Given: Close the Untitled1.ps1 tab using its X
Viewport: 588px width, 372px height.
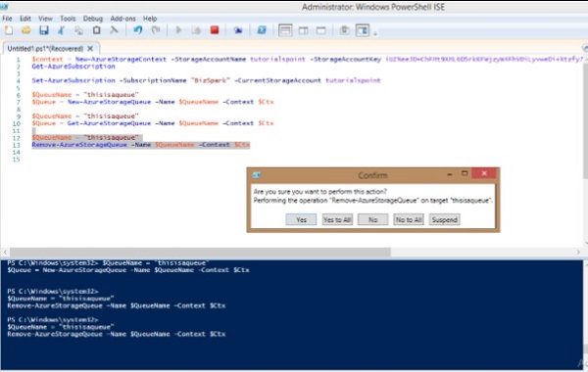Looking at the screenshot, I should coord(90,48).
